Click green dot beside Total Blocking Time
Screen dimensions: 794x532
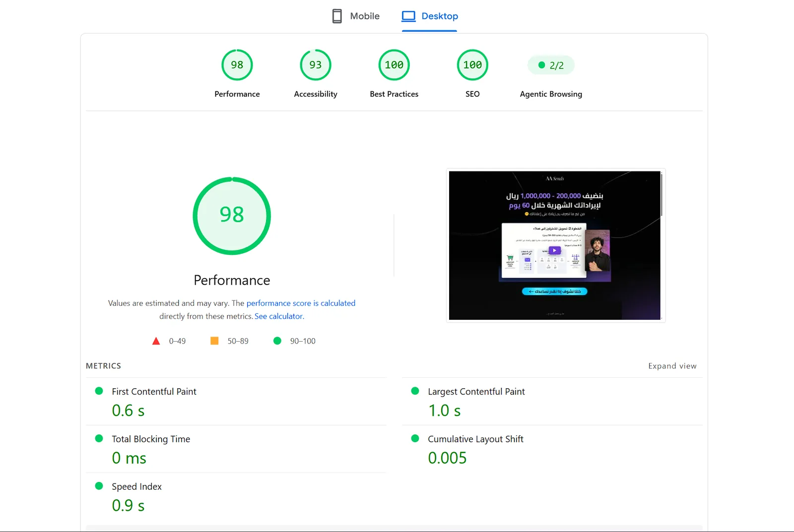(99, 438)
